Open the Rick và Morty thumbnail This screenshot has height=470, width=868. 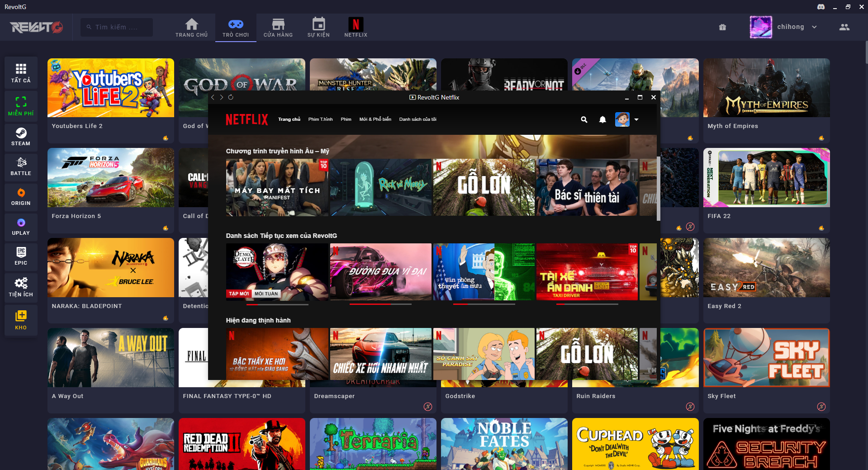(x=381, y=187)
